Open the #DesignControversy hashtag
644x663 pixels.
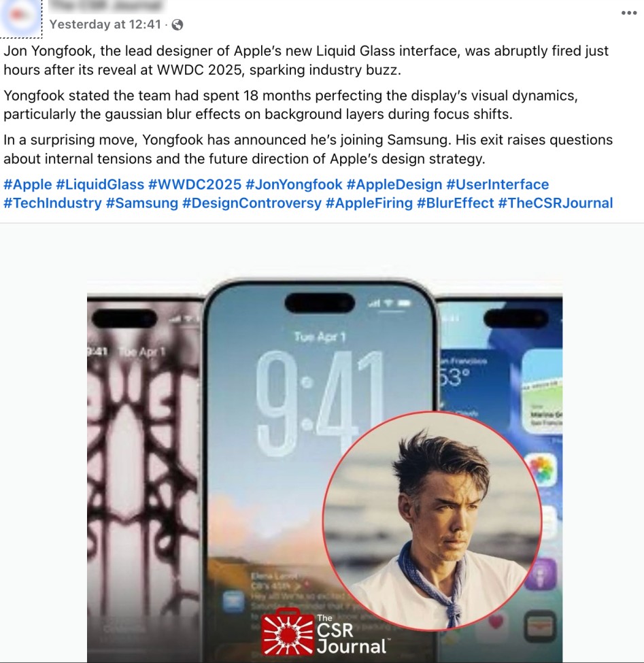point(252,203)
